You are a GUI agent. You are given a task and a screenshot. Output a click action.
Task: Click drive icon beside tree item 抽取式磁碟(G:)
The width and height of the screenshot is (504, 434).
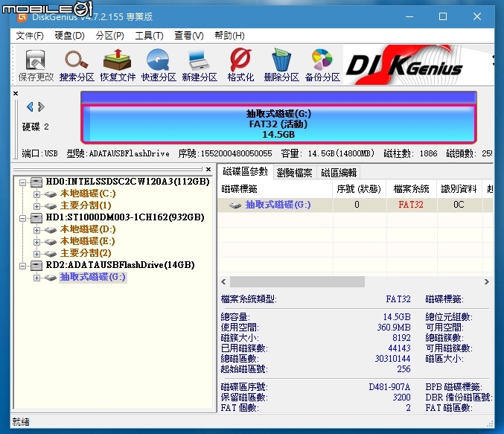(x=50, y=278)
